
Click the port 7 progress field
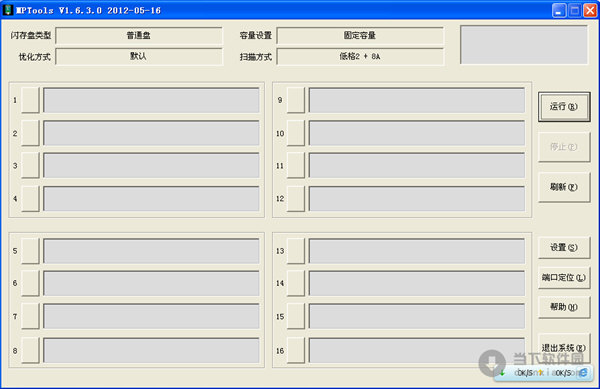pyautogui.click(x=151, y=316)
